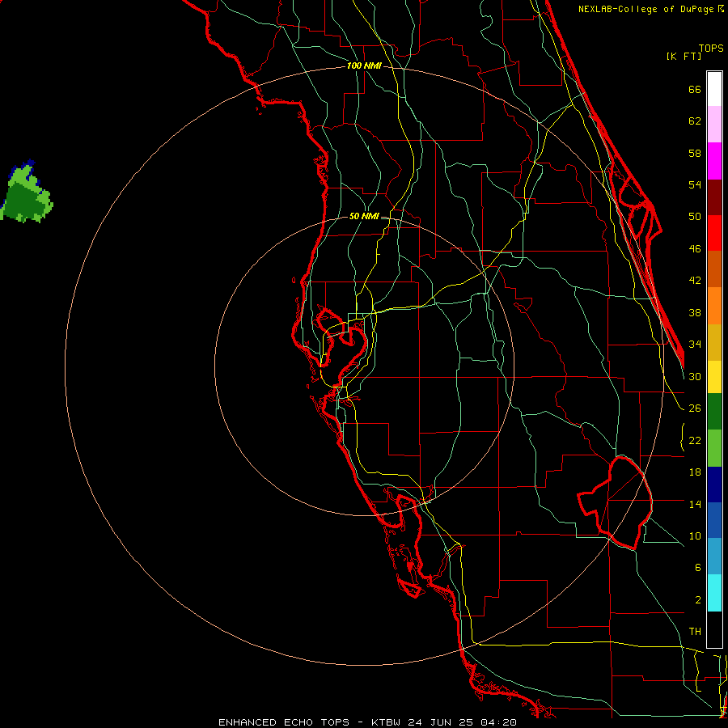Viewport: 728px width, 728px height.
Task: Click the "24 JUN 25" date text
Action: [440, 722]
